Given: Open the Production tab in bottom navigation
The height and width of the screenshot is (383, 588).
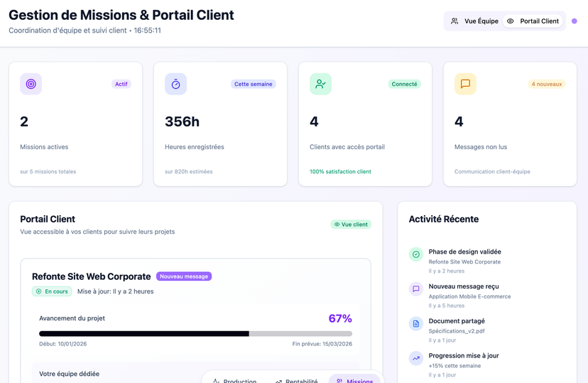Looking at the screenshot, I should point(235,381).
